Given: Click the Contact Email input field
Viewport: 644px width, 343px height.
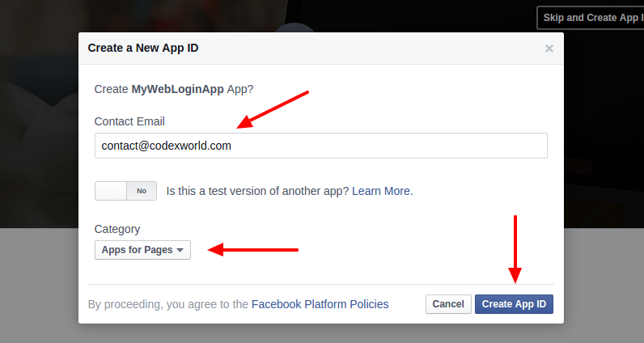Looking at the screenshot, I should pyautogui.click(x=320, y=146).
